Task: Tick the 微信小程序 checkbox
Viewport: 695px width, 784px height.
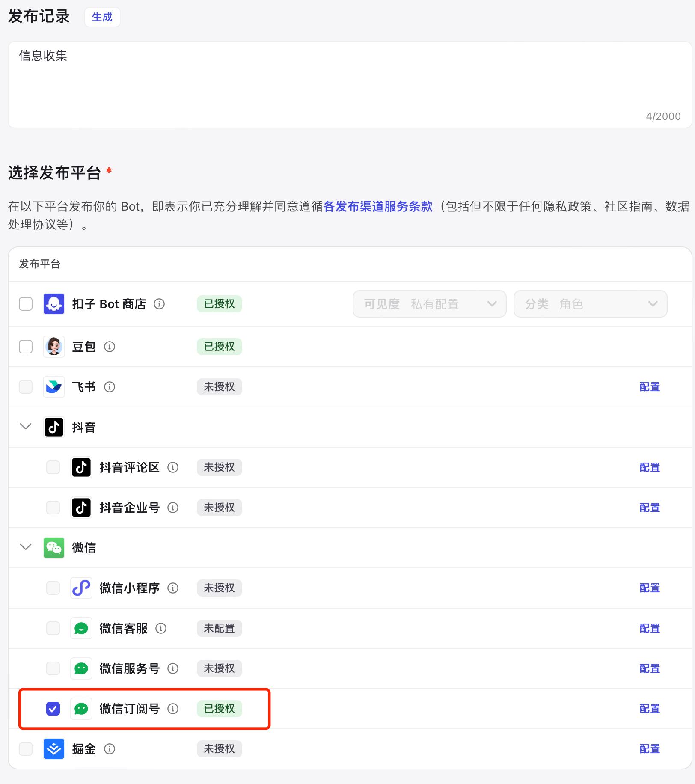Action: click(53, 588)
